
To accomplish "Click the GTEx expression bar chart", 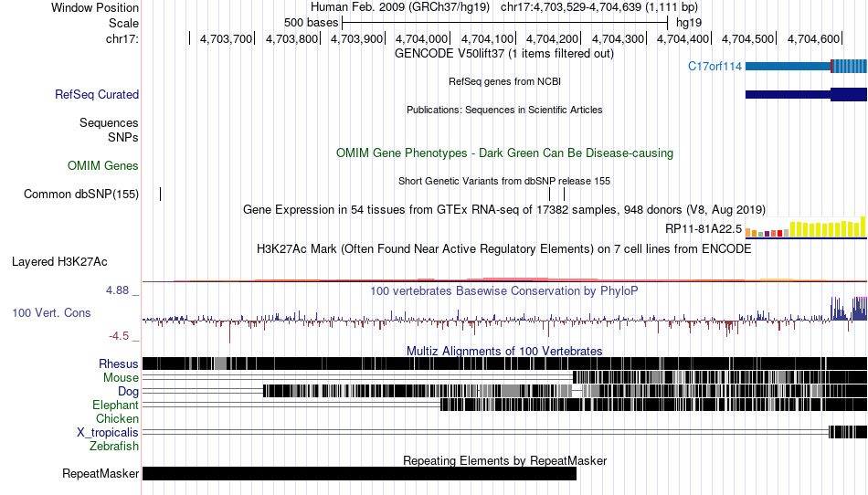I will [x=806, y=227].
